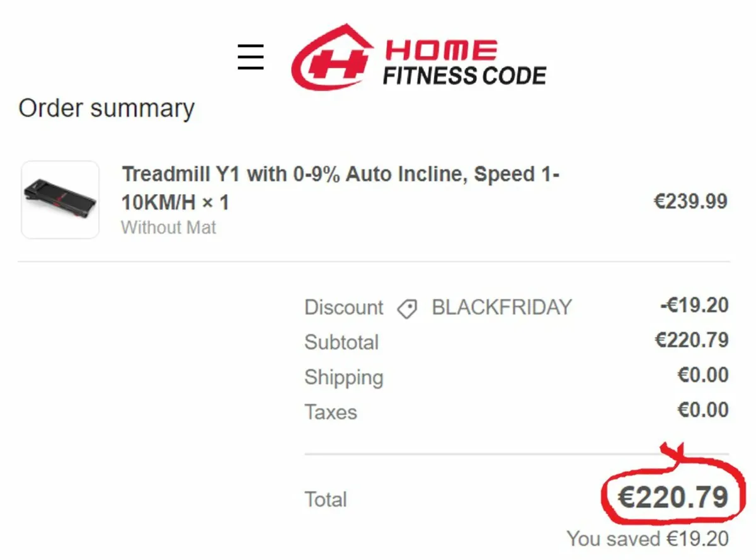Click the Taxes label
This screenshot has height=560, width=756.
331,412
